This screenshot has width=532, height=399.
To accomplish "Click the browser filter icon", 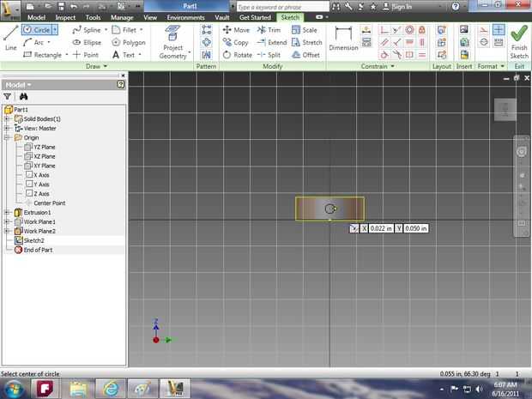I will coord(7,97).
